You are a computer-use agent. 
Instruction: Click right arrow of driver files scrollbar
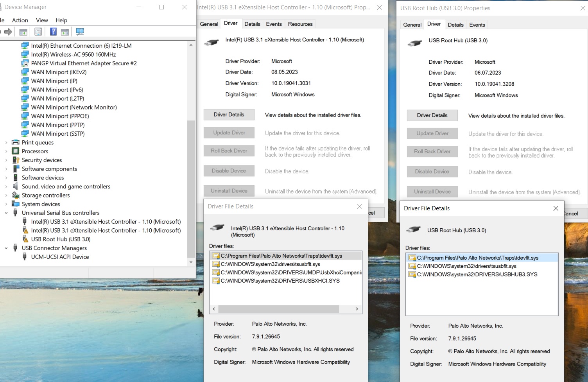357,309
